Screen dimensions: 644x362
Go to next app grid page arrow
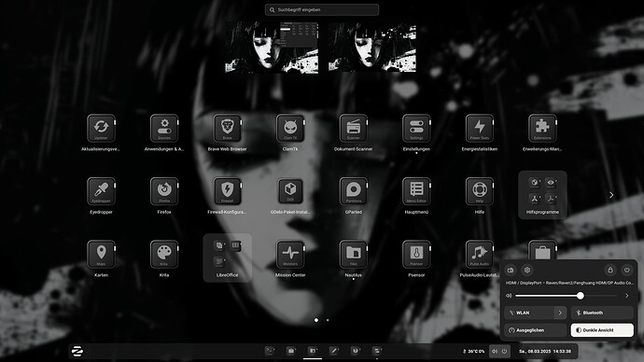(x=611, y=195)
